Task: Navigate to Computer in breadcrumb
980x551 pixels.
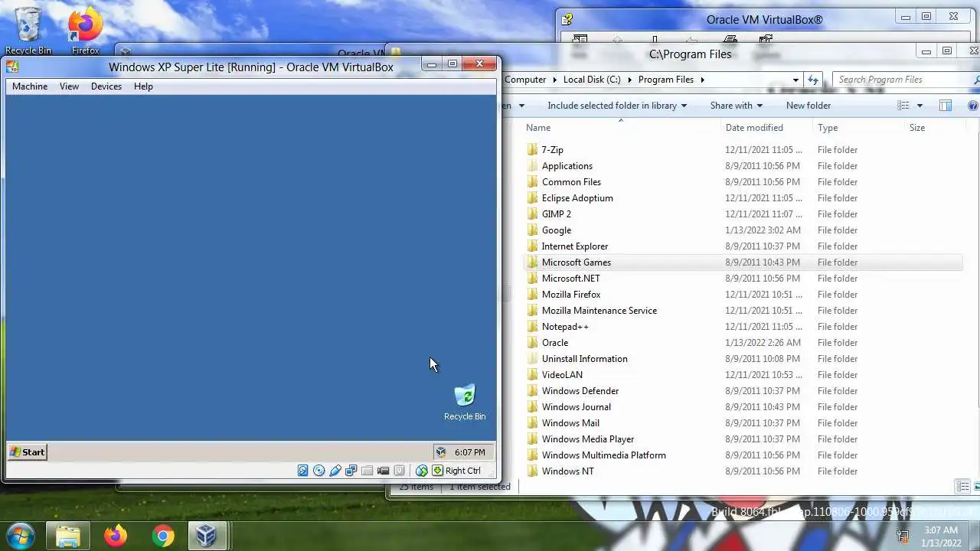Action: point(525,80)
